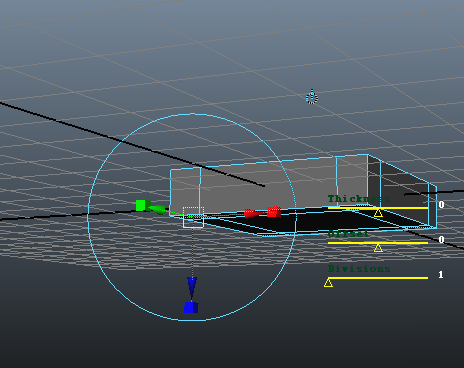Click the red X-axis arrow cone

click(x=253, y=213)
